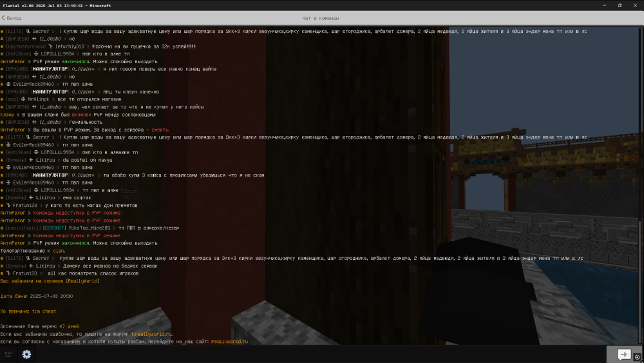Select Likirou message about "бедрок сервак"
Viewport: 644px width, 363px height.
pyautogui.click(x=79, y=266)
